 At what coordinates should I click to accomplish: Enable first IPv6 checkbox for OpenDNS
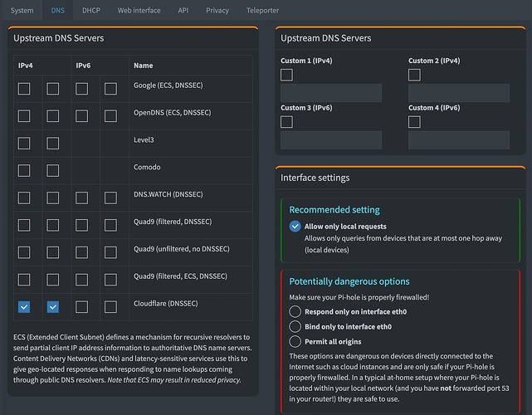click(82, 115)
